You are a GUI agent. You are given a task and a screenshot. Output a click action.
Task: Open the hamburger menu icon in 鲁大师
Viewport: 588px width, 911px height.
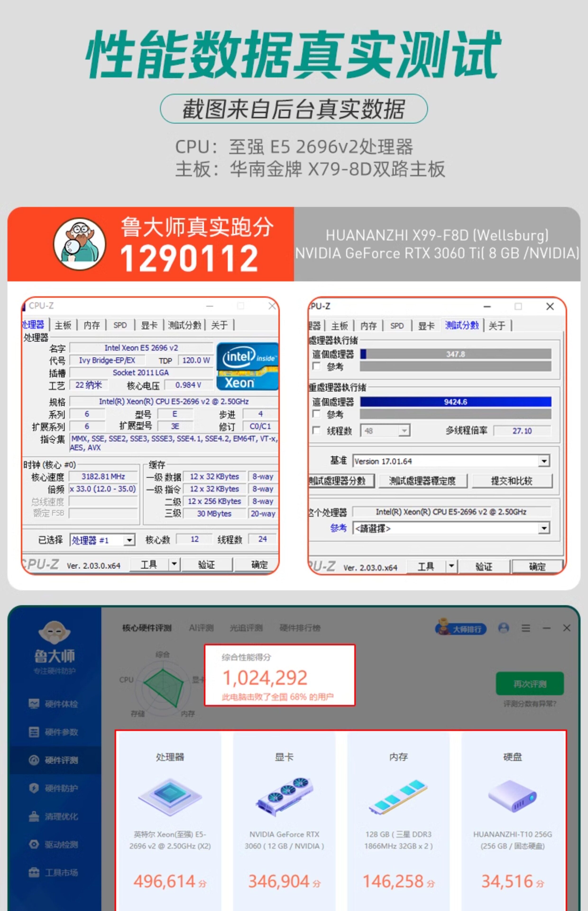coord(526,628)
